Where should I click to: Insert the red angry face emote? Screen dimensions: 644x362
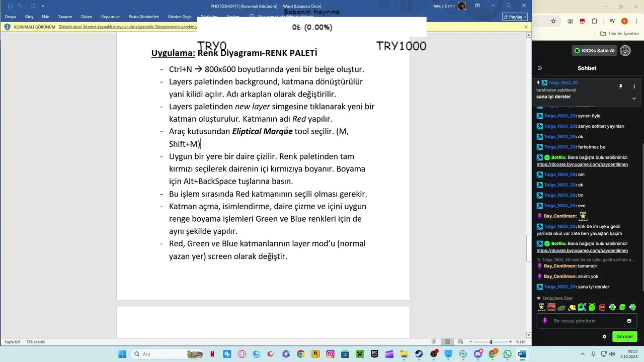[602, 307]
